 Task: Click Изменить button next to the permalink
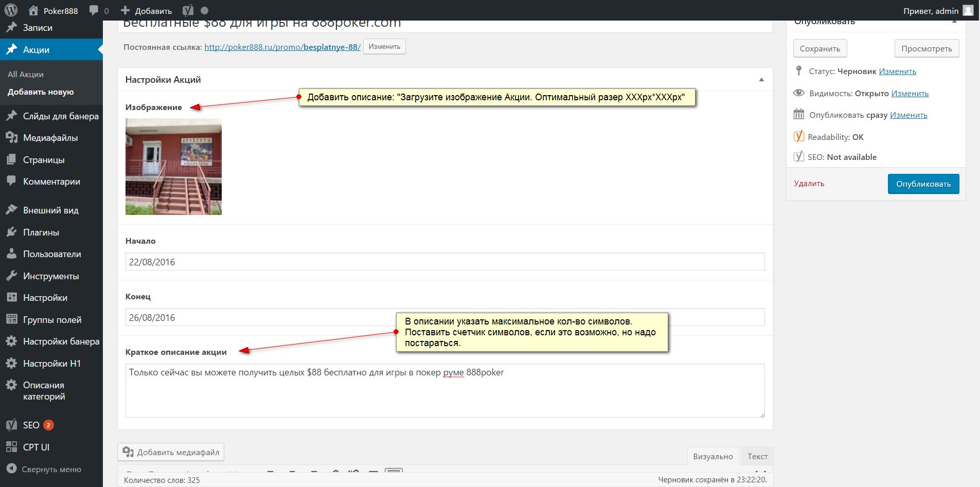coord(384,46)
